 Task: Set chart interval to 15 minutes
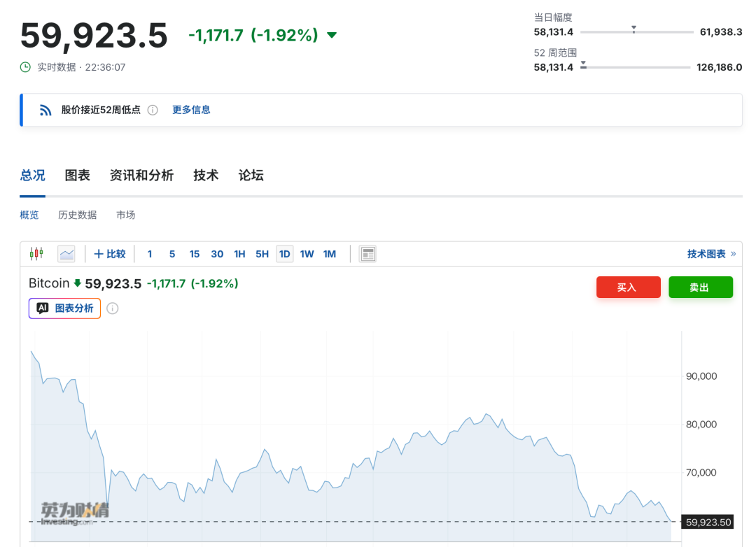click(195, 254)
